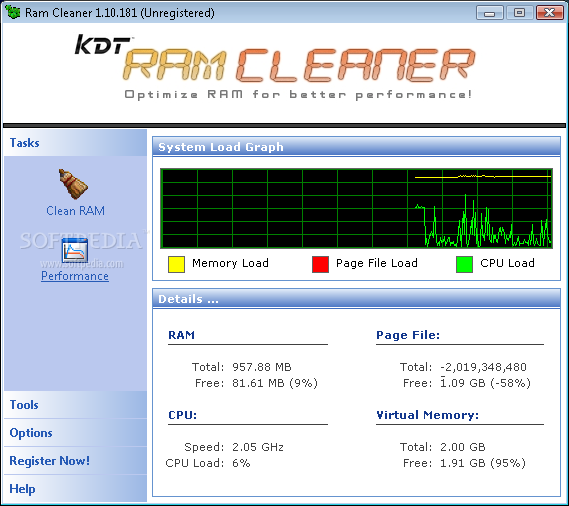The width and height of the screenshot is (569, 506).
Task: Open the Register Now! section
Action: coord(75,461)
